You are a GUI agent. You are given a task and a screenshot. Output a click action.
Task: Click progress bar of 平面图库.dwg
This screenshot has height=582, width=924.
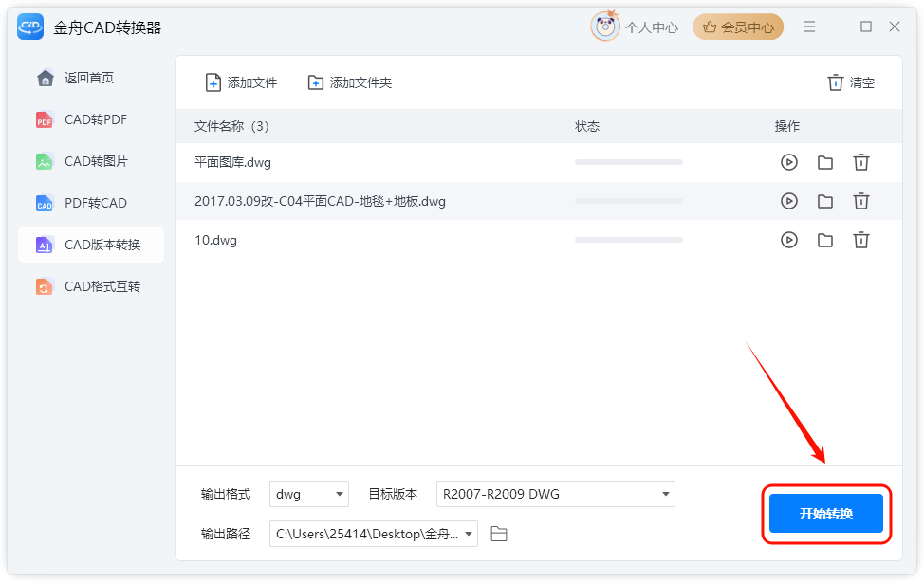pos(629,162)
